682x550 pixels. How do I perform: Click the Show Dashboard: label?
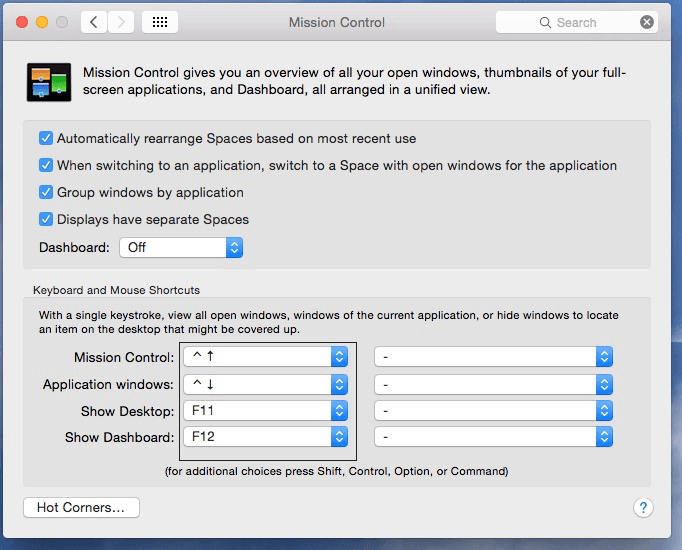pos(120,437)
